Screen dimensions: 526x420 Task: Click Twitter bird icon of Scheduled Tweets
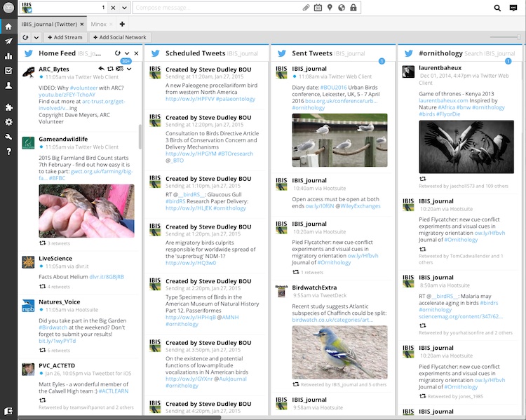pos(155,53)
